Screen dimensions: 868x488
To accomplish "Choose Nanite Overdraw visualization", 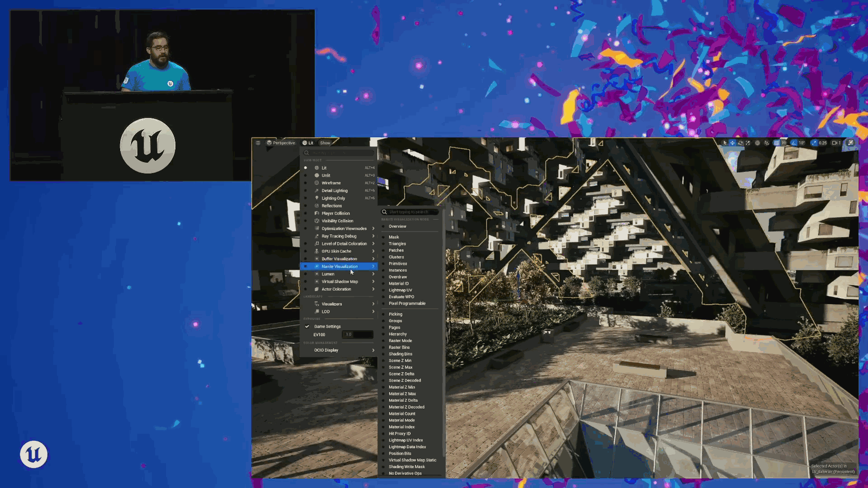I will 398,277.
